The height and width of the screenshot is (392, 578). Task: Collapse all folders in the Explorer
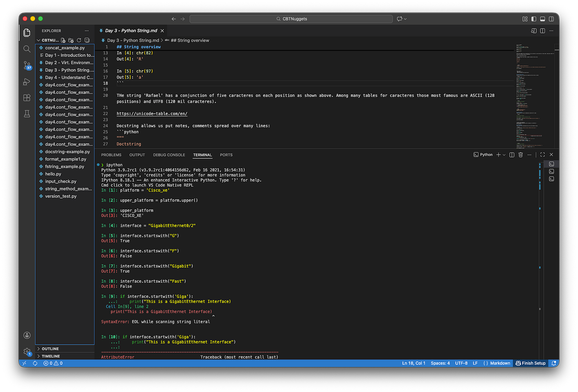click(x=87, y=40)
